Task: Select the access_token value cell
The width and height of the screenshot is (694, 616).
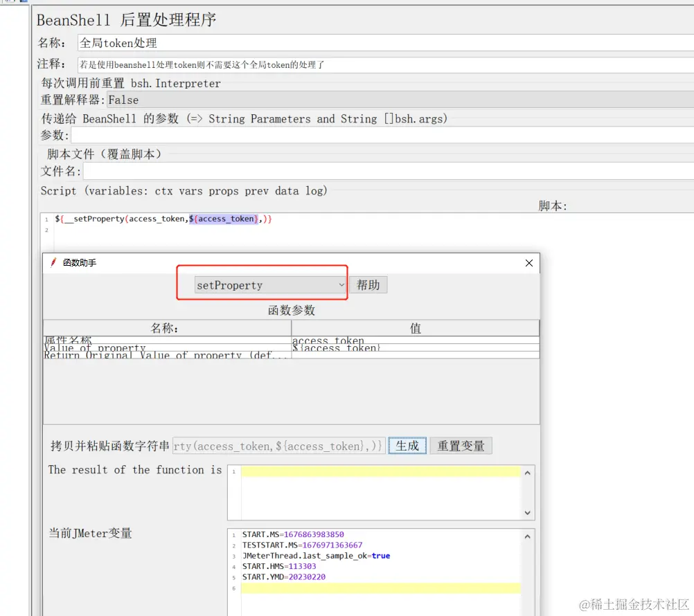Action: 415,340
